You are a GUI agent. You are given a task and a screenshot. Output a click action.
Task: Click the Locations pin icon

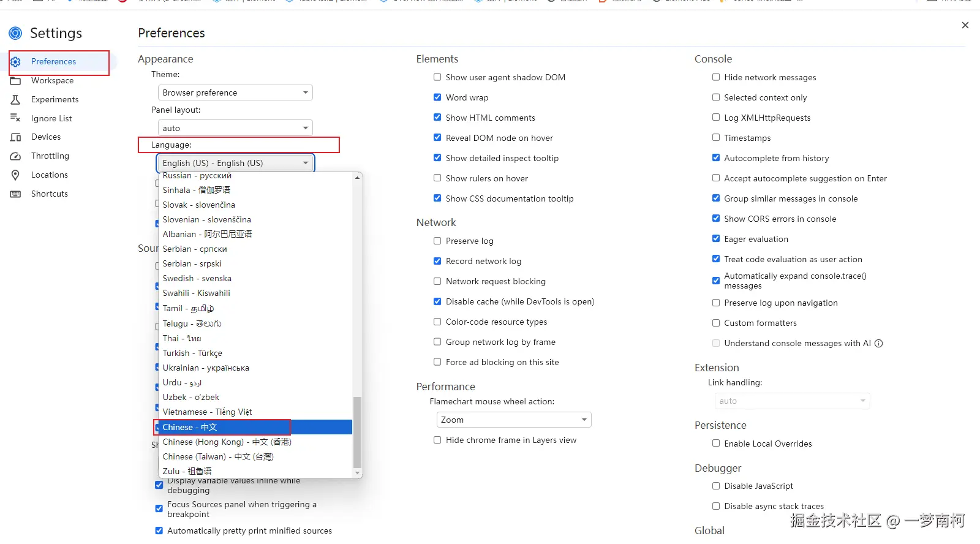pyautogui.click(x=16, y=175)
